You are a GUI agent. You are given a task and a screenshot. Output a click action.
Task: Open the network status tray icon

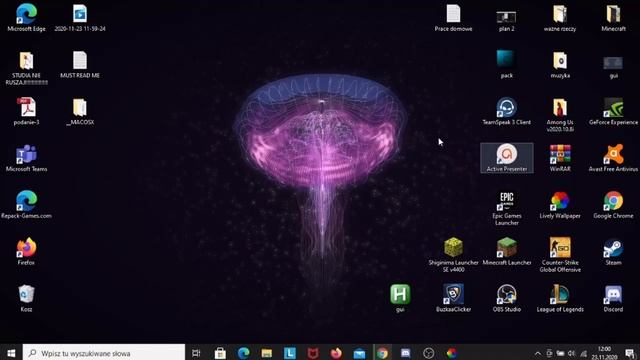pos(584,353)
